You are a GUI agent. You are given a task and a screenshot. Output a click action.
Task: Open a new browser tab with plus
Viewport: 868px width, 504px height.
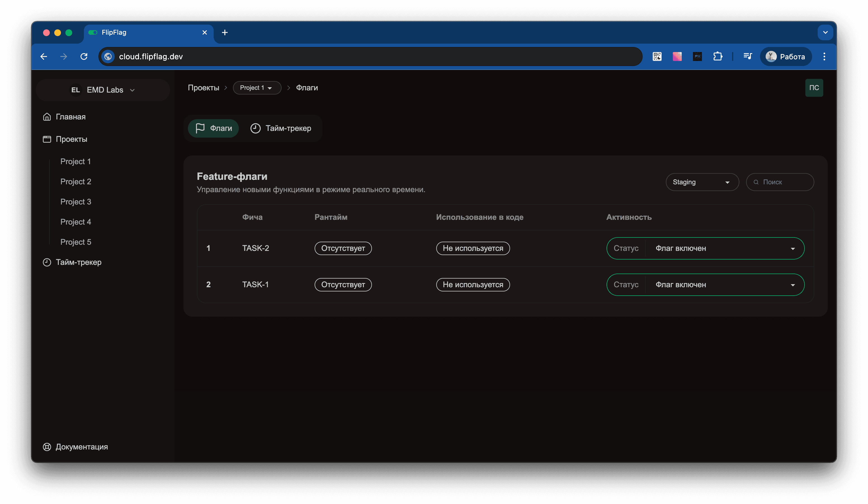pos(225,32)
